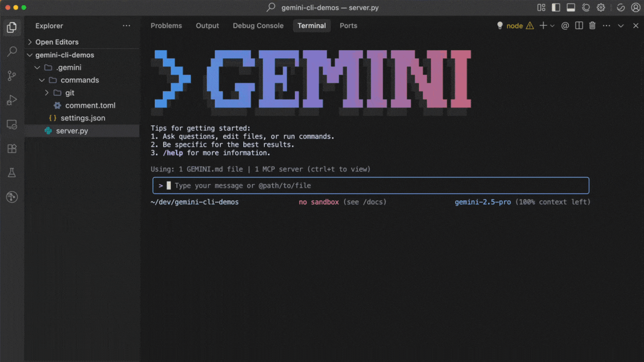
Task: Click the node warning indicator
Action: (530, 26)
